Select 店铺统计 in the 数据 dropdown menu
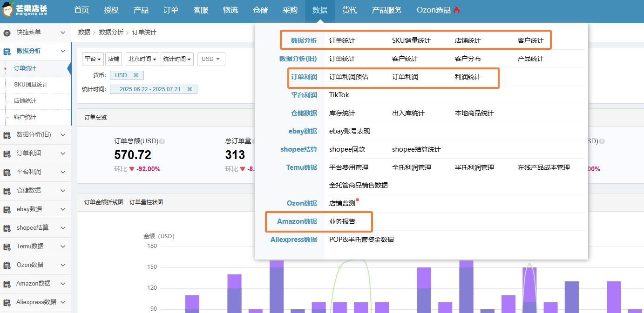The image size is (644, 313). tap(468, 40)
